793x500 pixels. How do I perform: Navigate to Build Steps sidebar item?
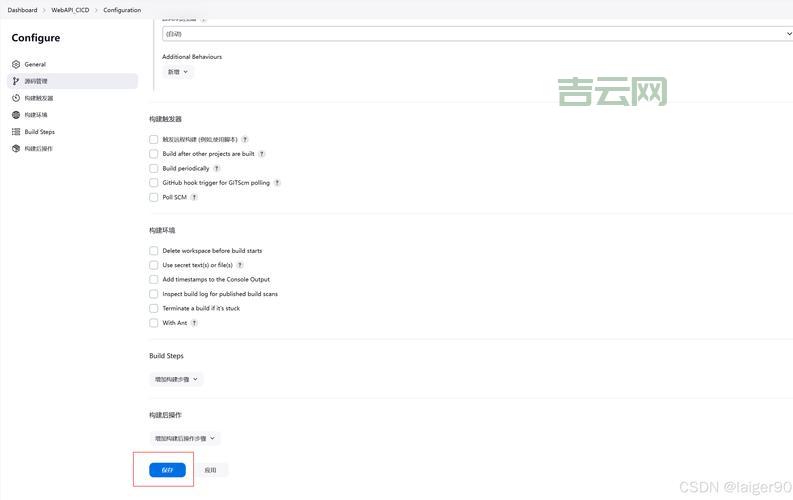[x=72, y=131]
